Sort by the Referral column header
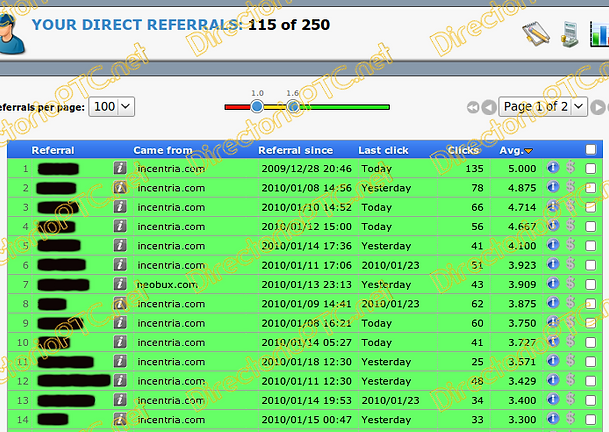 [x=53, y=150]
